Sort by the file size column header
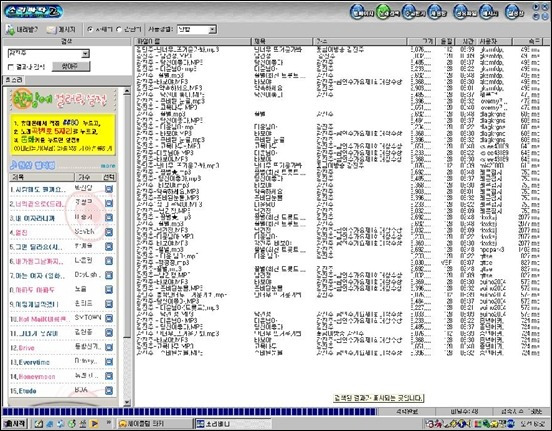This screenshot has height=431, width=552. (x=421, y=42)
